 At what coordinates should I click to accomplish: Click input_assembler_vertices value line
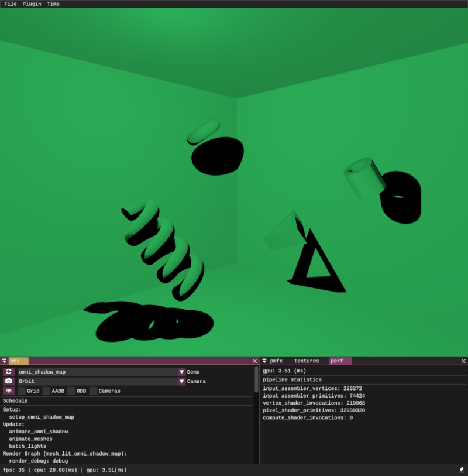pos(312,388)
